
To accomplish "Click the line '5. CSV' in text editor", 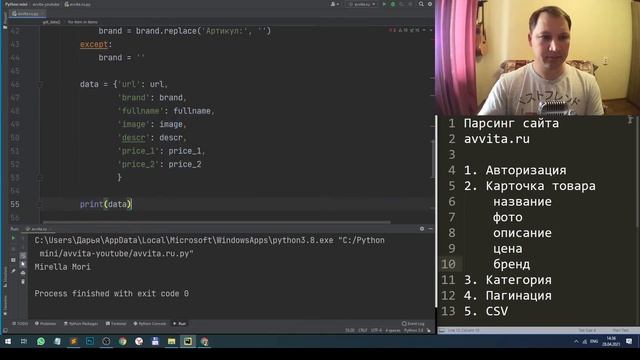I will click(486, 311).
